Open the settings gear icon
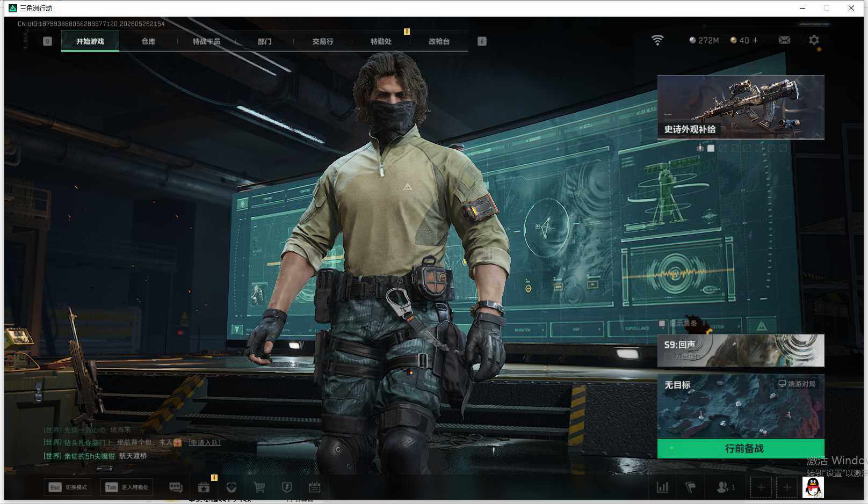The image size is (868, 504). point(814,40)
